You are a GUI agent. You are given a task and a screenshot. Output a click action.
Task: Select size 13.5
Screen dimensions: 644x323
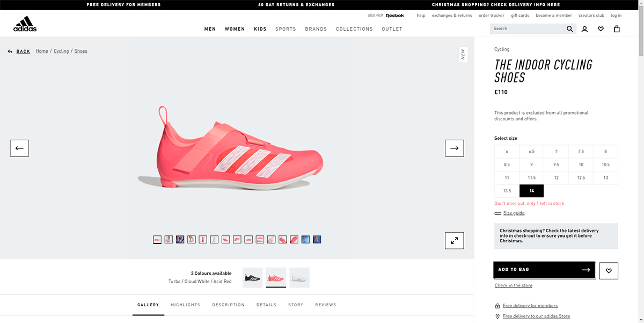coord(507,191)
